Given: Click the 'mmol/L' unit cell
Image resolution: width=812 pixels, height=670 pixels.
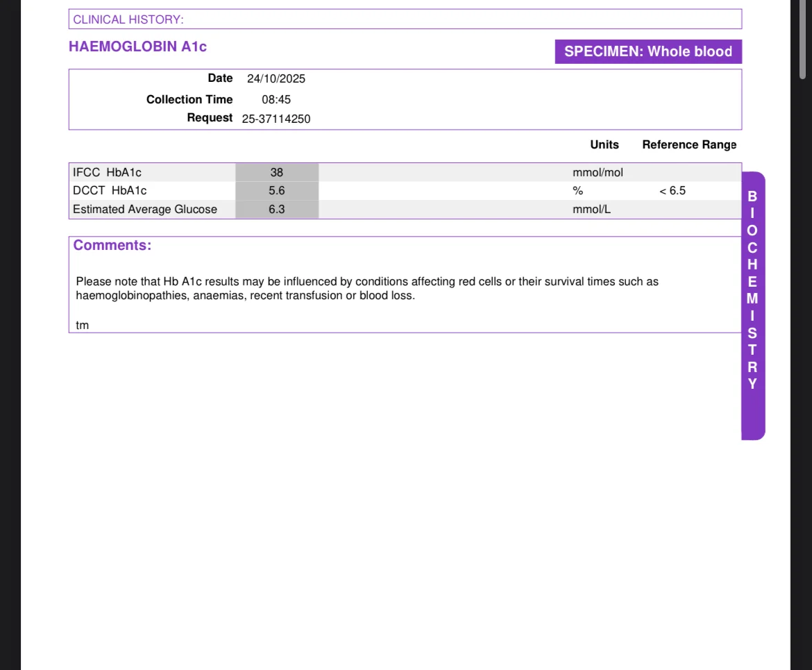Looking at the screenshot, I should [x=591, y=210].
